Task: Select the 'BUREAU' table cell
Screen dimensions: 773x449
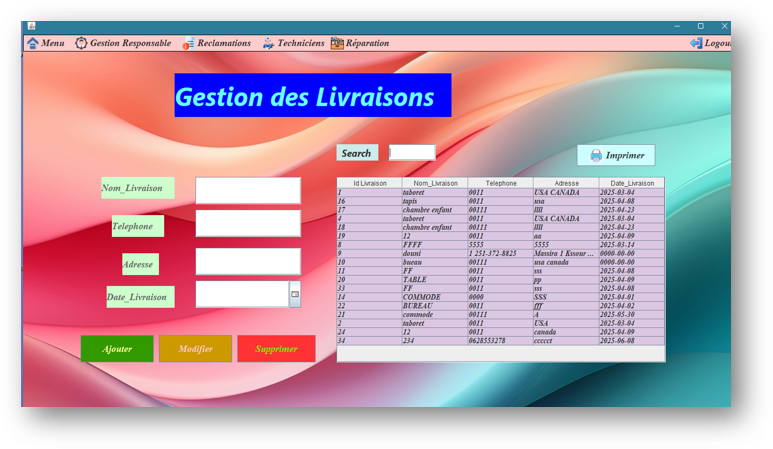Action: (435, 306)
